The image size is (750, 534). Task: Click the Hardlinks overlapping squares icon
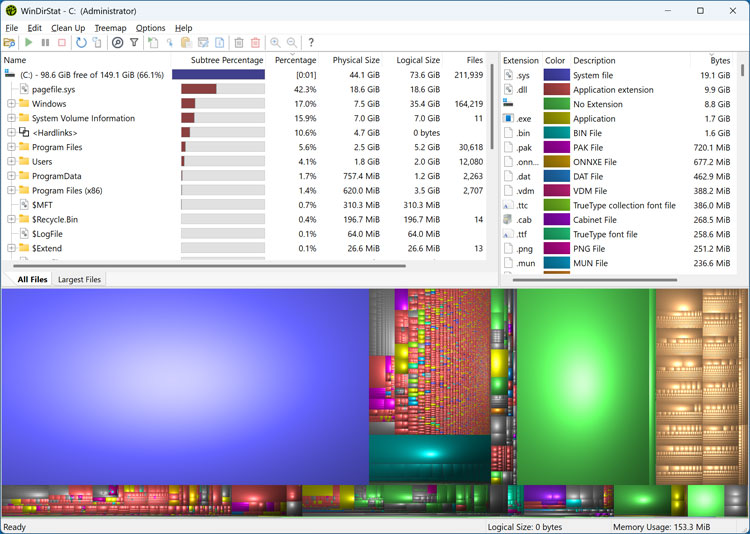click(x=24, y=132)
